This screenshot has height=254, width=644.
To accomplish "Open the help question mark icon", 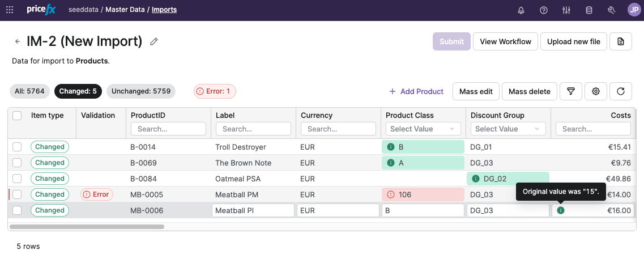I will click(x=544, y=10).
